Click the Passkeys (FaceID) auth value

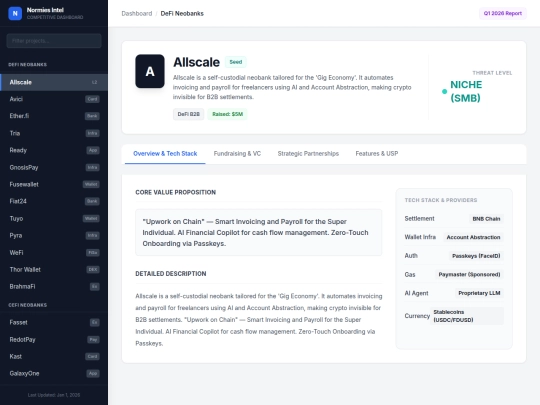point(476,256)
